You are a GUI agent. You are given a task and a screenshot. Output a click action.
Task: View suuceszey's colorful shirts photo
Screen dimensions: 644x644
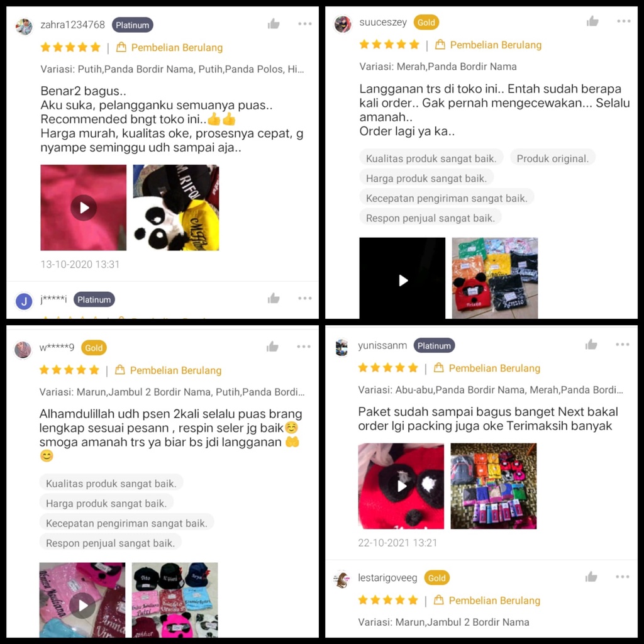point(495,278)
